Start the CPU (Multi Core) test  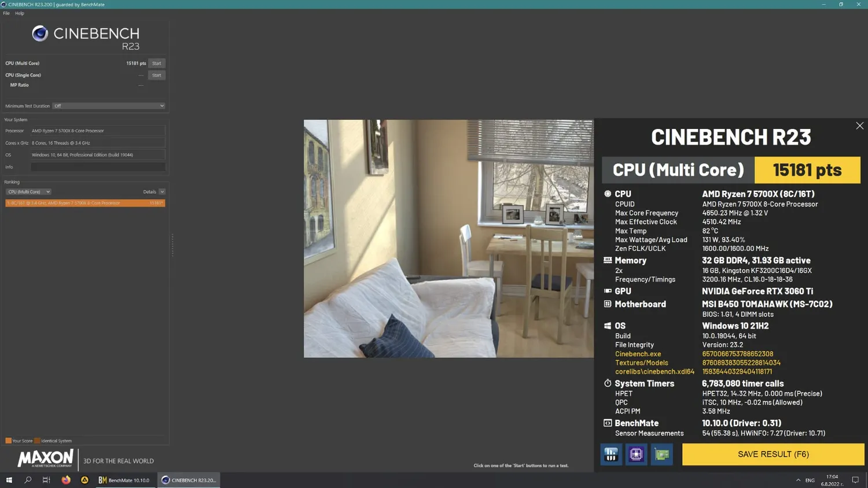(157, 63)
